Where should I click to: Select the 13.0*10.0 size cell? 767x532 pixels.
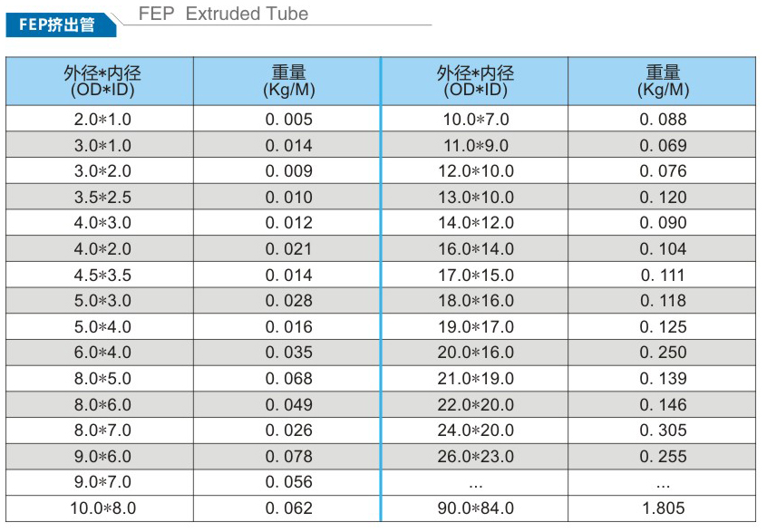[x=475, y=198]
